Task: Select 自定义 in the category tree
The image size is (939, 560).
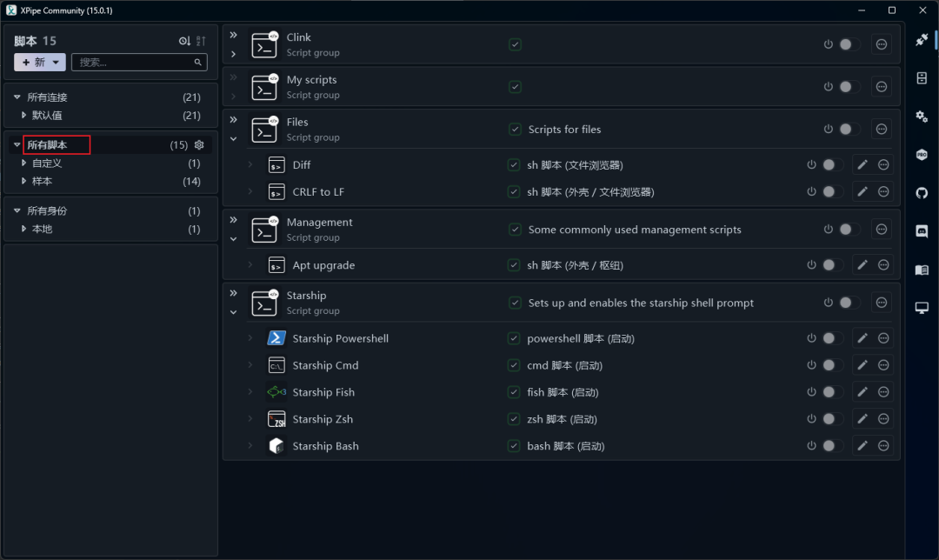Action: click(x=47, y=163)
